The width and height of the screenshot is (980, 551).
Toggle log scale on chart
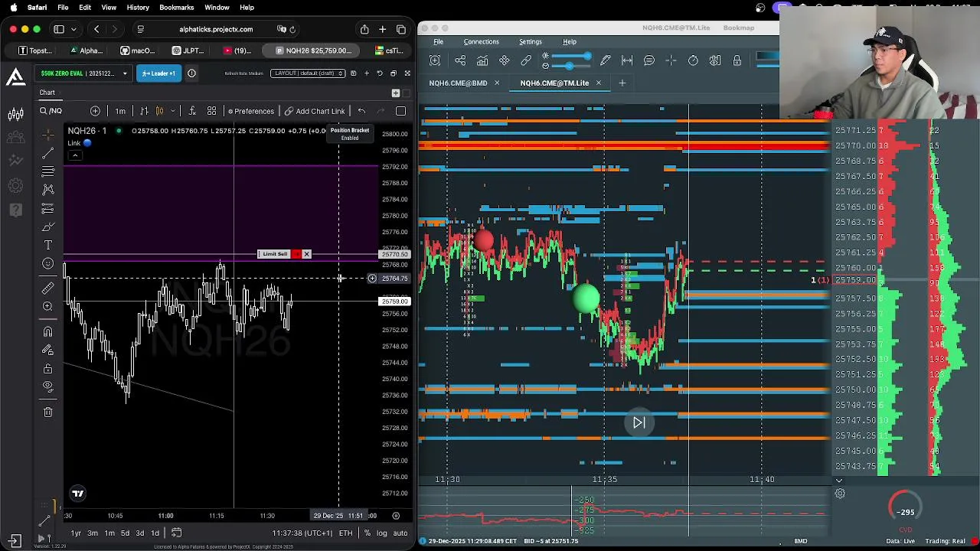pyautogui.click(x=381, y=533)
